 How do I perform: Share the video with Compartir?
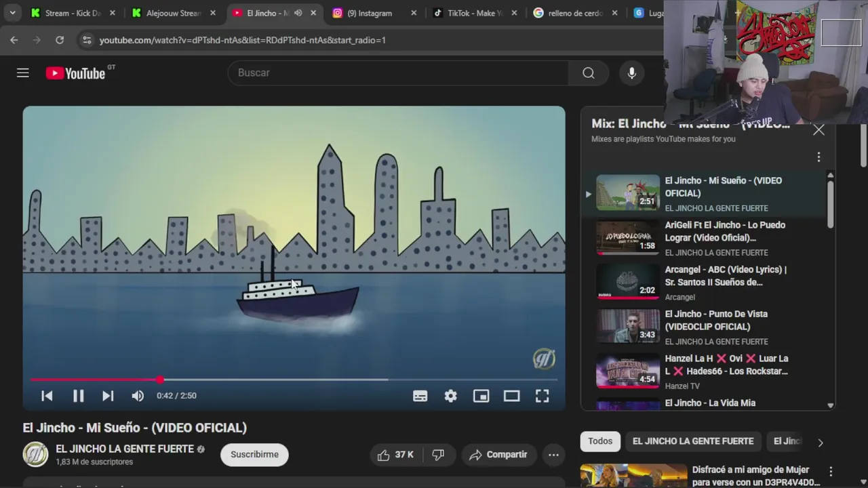click(x=498, y=455)
